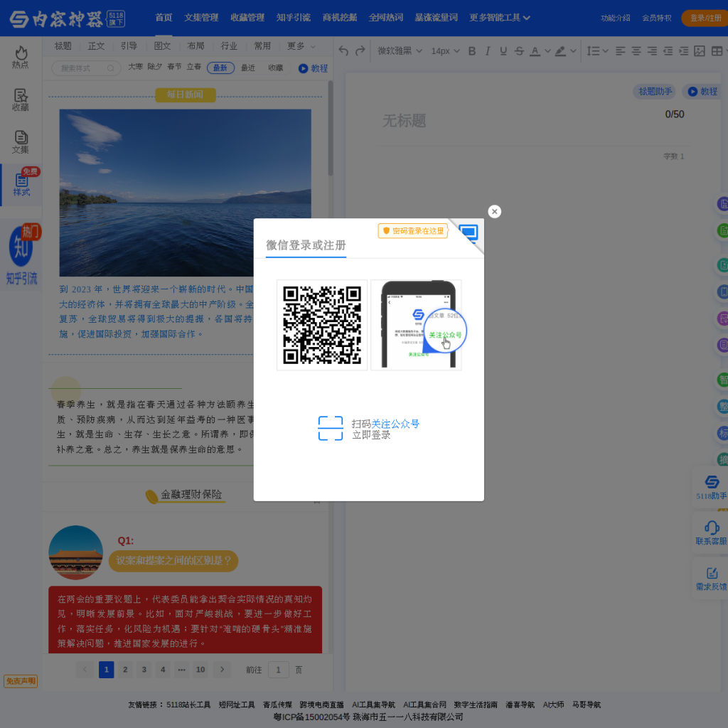Select the 行业 style tab
This screenshot has width=728, height=728.
(x=229, y=46)
